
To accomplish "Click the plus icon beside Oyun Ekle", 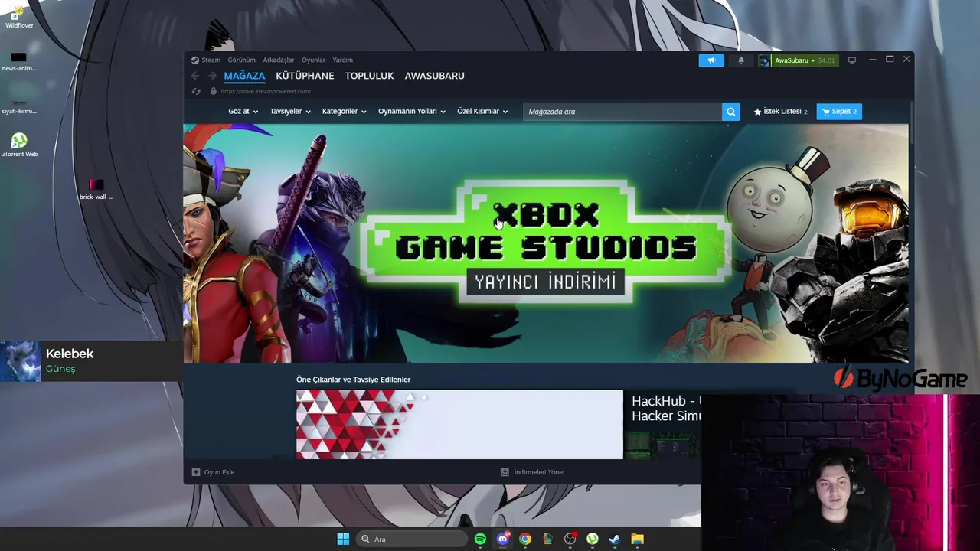I will pyautogui.click(x=196, y=472).
